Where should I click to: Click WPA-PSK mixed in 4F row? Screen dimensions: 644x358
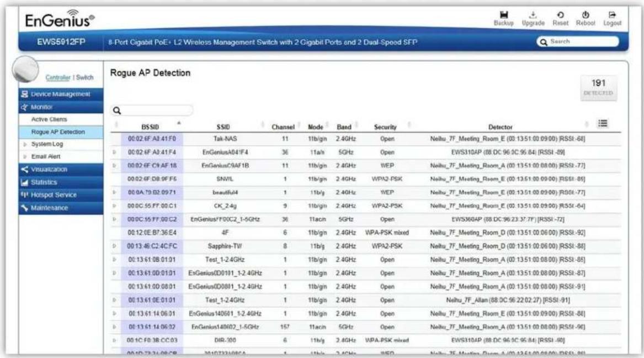[387, 233]
